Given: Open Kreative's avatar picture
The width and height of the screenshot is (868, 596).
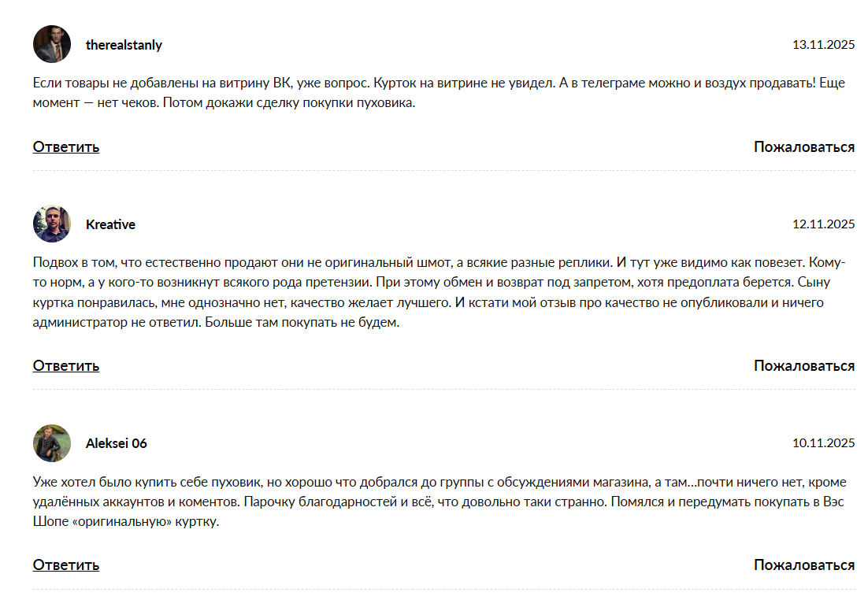Looking at the screenshot, I should 52,224.
